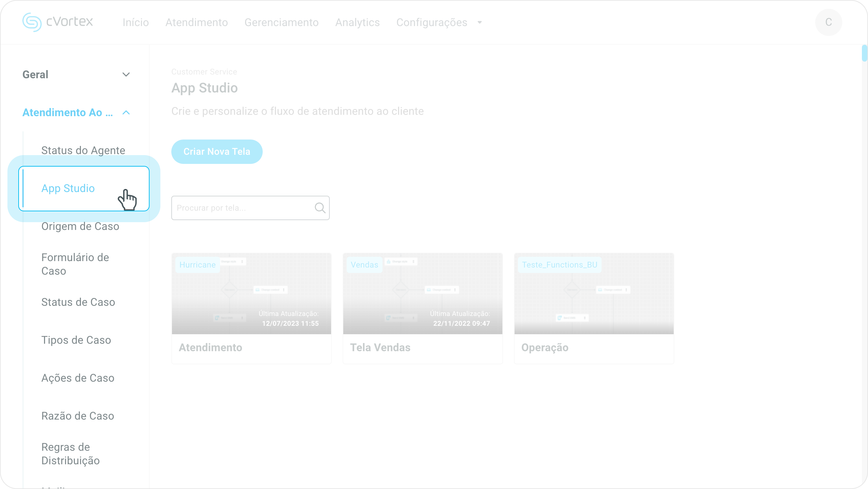Image resolution: width=868 pixels, height=489 pixels.
Task: Click the Hurricane tag label
Action: (x=197, y=265)
